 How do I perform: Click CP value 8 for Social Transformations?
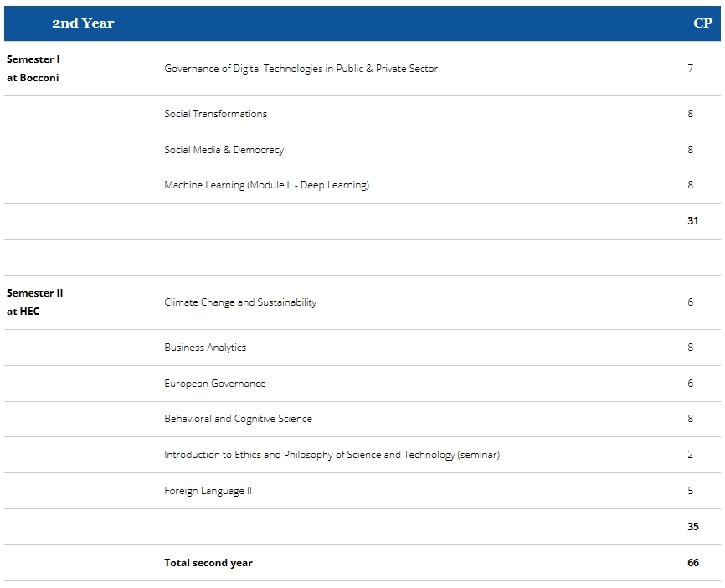tap(691, 114)
